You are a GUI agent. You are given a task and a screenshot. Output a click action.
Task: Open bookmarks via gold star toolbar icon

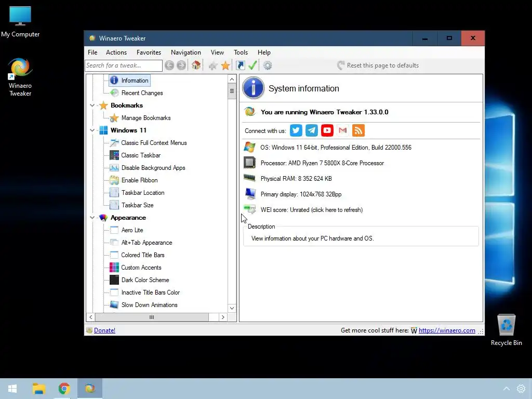[x=225, y=65]
